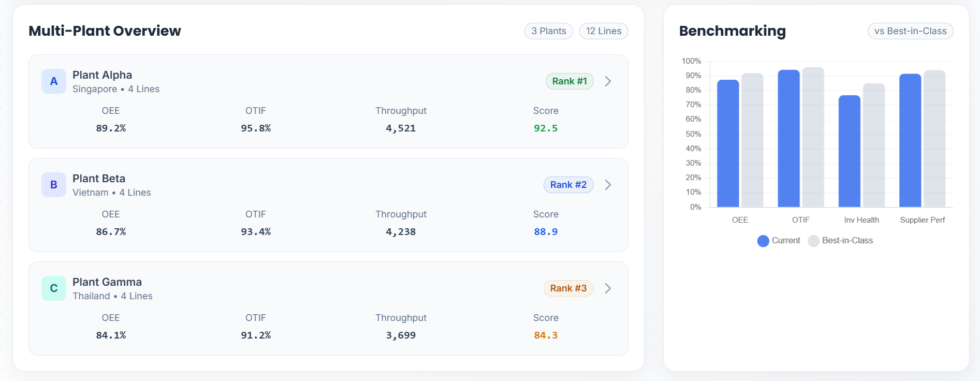This screenshot has height=381, width=980.
Task: Select the grey Supplier Perf Best-in-Class bar
Action: [x=934, y=139]
